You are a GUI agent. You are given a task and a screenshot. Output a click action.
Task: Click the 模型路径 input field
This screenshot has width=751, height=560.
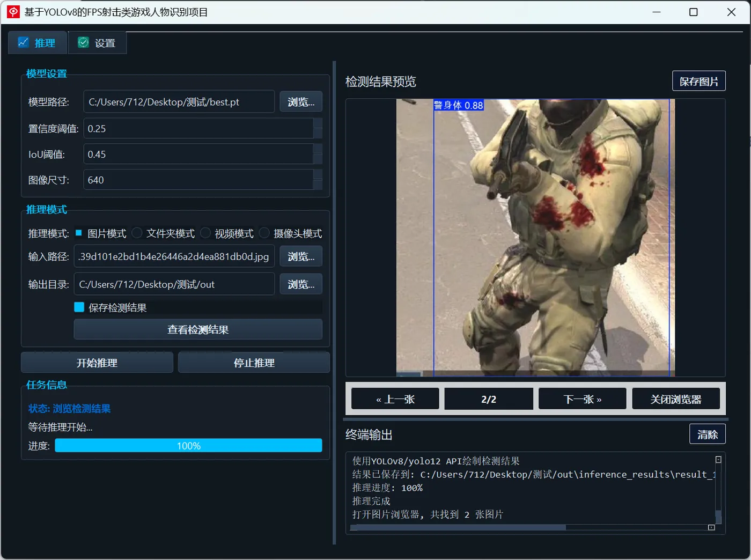click(179, 101)
